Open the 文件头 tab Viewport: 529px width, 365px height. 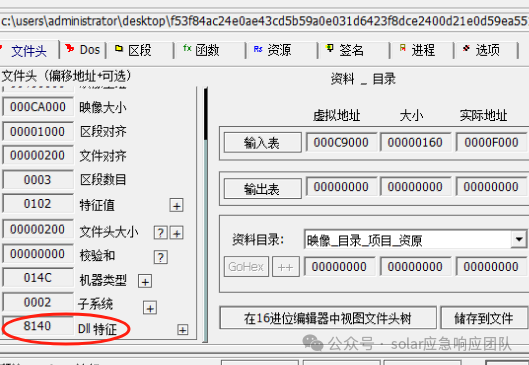28,51
